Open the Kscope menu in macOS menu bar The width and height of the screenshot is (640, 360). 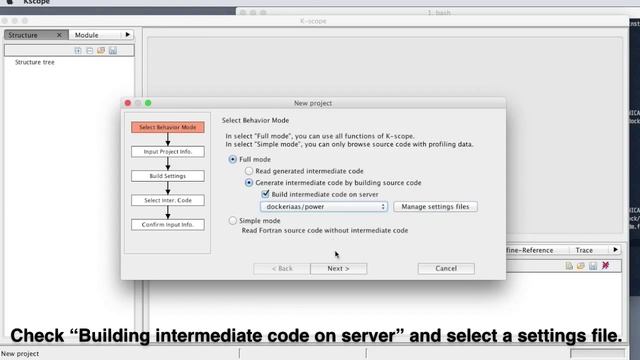pyautogui.click(x=36, y=2)
